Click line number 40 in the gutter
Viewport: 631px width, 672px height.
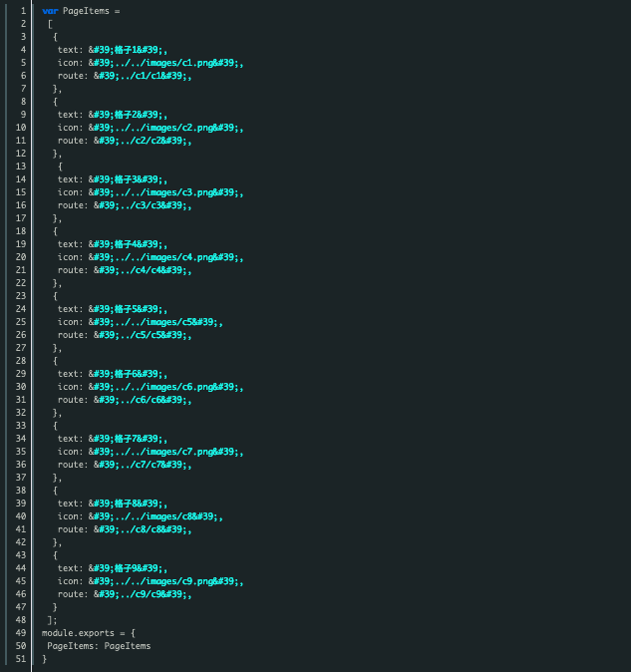click(x=21, y=516)
